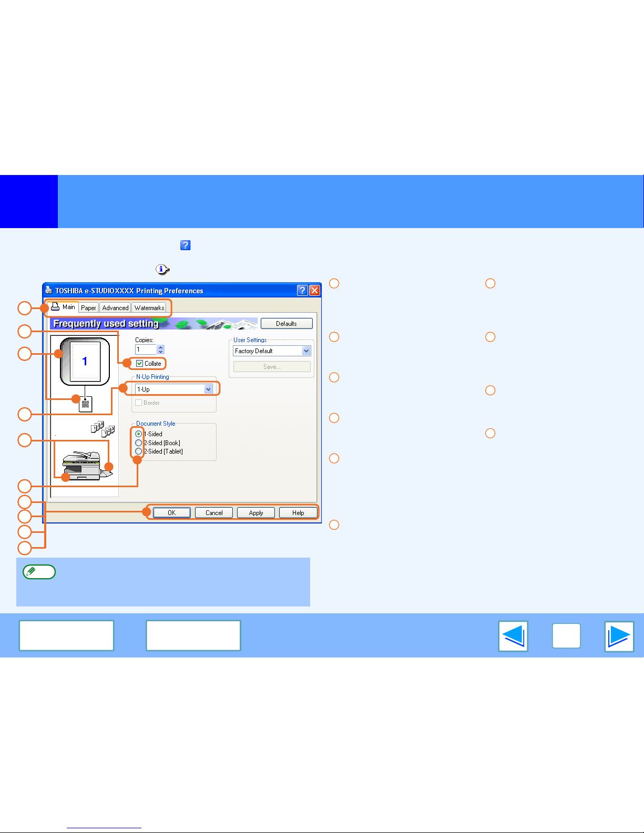This screenshot has width=644, height=833.
Task: Expand the User Settings Factory Default dropdown
Action: (x=306, y=351)
